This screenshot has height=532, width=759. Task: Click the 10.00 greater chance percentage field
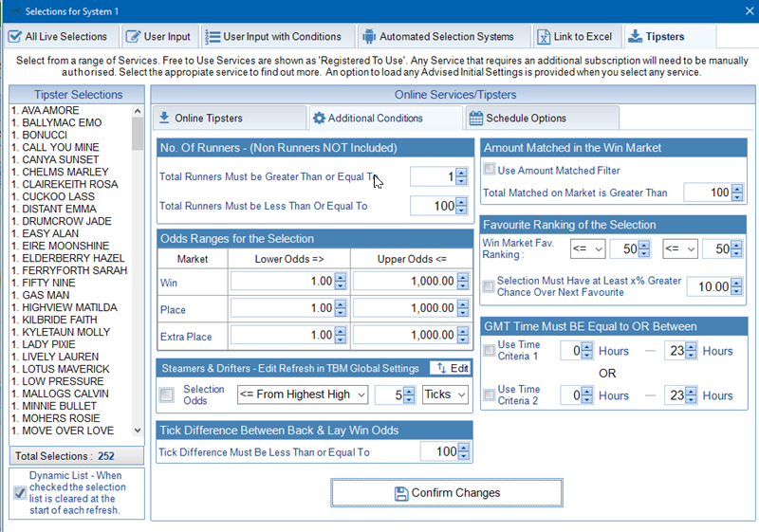pyautogui.click(x=709, y=286)
